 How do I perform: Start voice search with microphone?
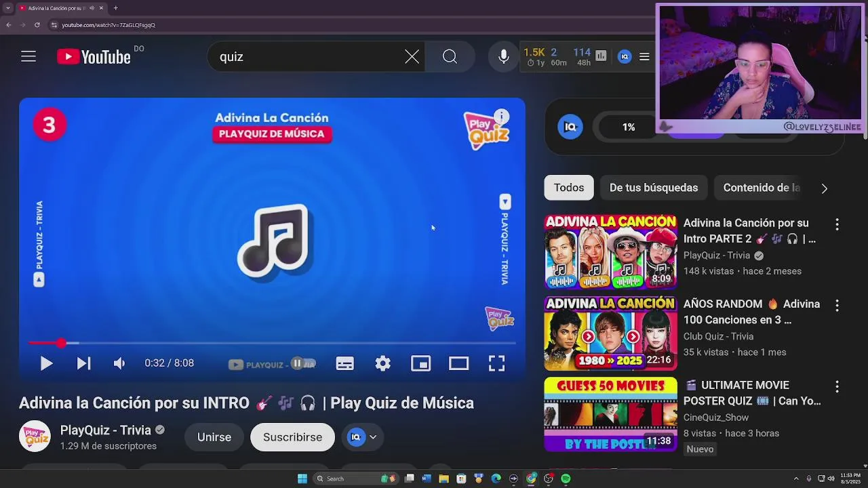click(x=503, y=57)
